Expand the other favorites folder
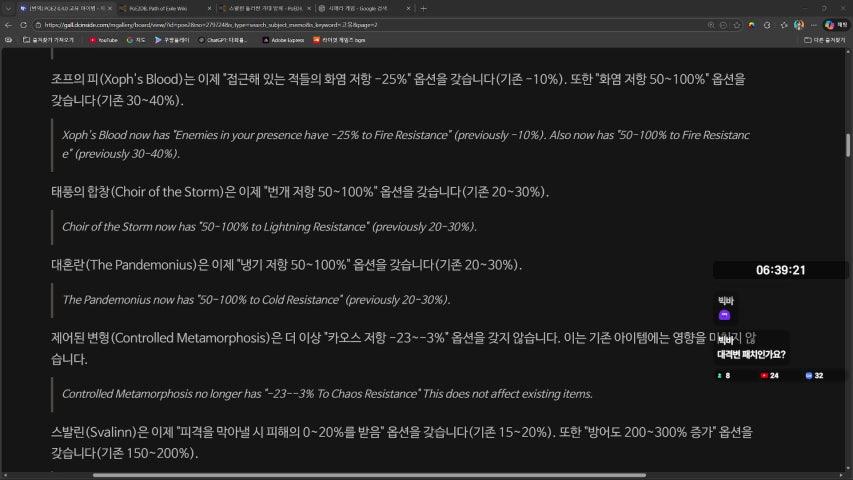 (826, 40)
